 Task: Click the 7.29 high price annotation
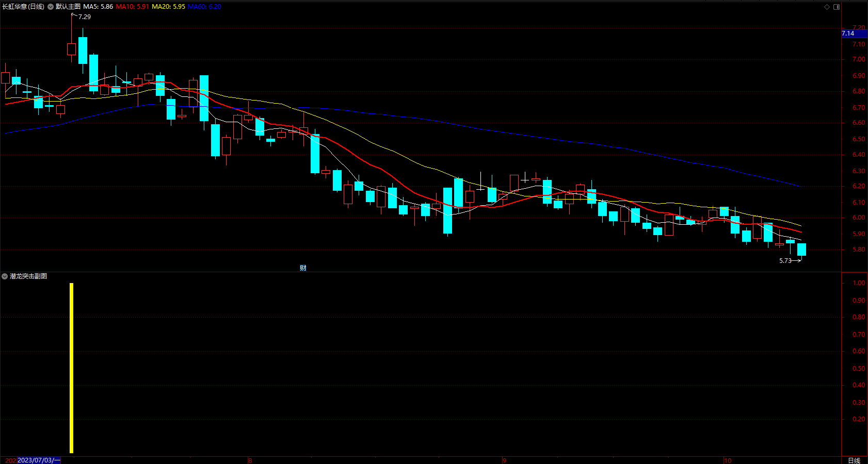click(x=85, y=17)
